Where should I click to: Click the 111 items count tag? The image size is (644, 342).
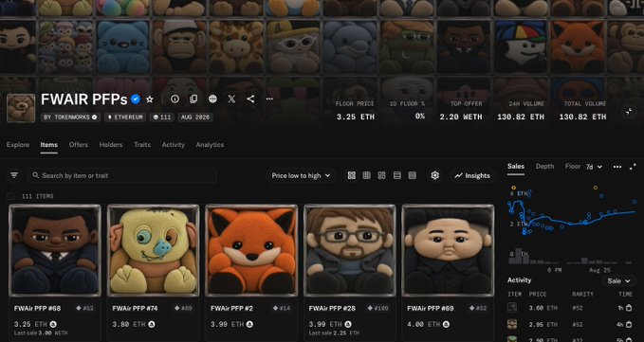pyautogui.click(x=162, y=117)
